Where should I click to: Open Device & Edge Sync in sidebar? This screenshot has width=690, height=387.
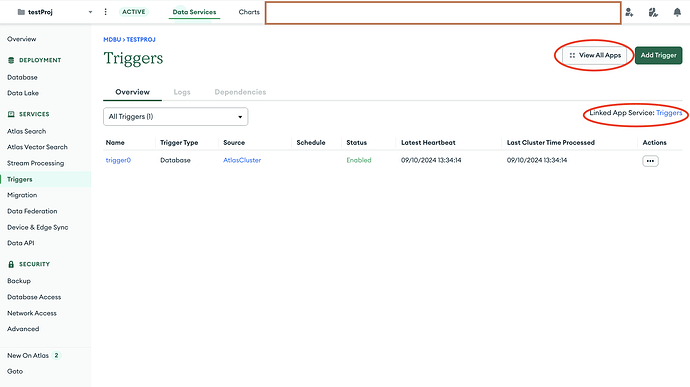pyautogui.click(x=38, y=227)
